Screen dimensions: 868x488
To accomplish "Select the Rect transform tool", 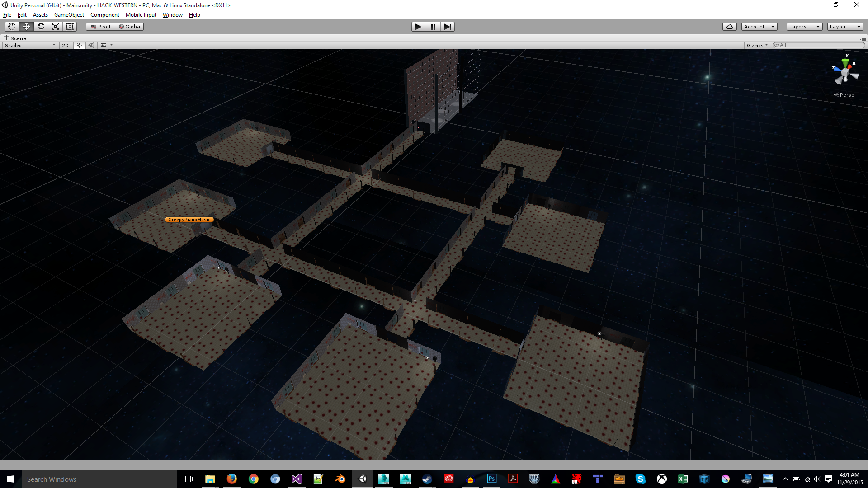I will pos(70,27).
